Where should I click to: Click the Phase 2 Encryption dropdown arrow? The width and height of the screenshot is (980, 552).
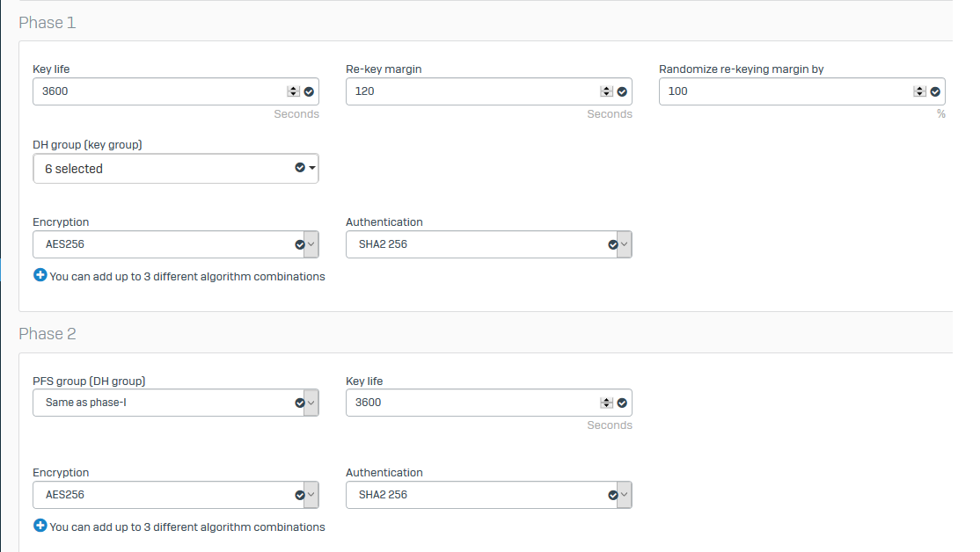click(x=311, y=495)
